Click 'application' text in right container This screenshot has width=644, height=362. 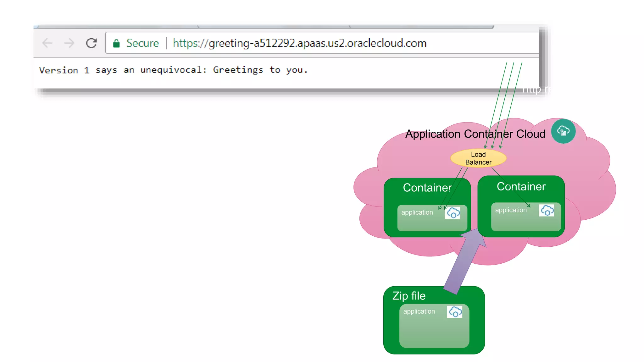tap(511, 210)
